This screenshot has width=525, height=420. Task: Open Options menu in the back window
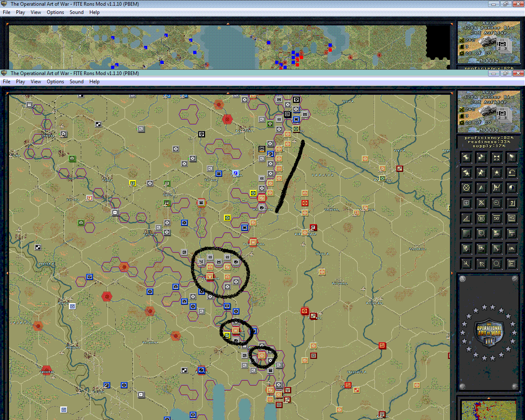pyautogui.click(x=55, y=12)
